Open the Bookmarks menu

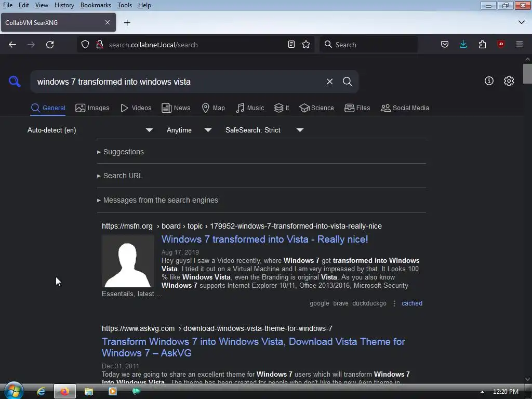tap(96, 5)
